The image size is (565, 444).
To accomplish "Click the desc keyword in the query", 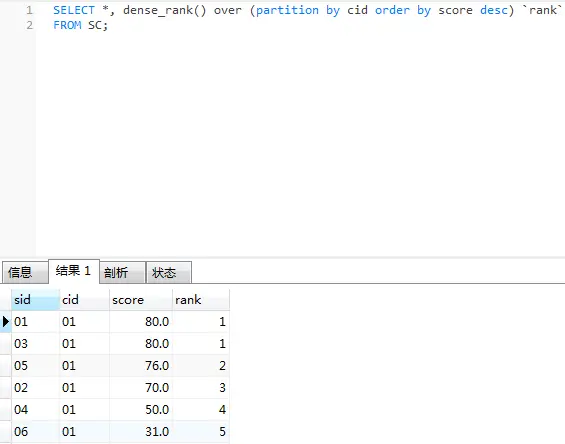I will tap(494, 10).
